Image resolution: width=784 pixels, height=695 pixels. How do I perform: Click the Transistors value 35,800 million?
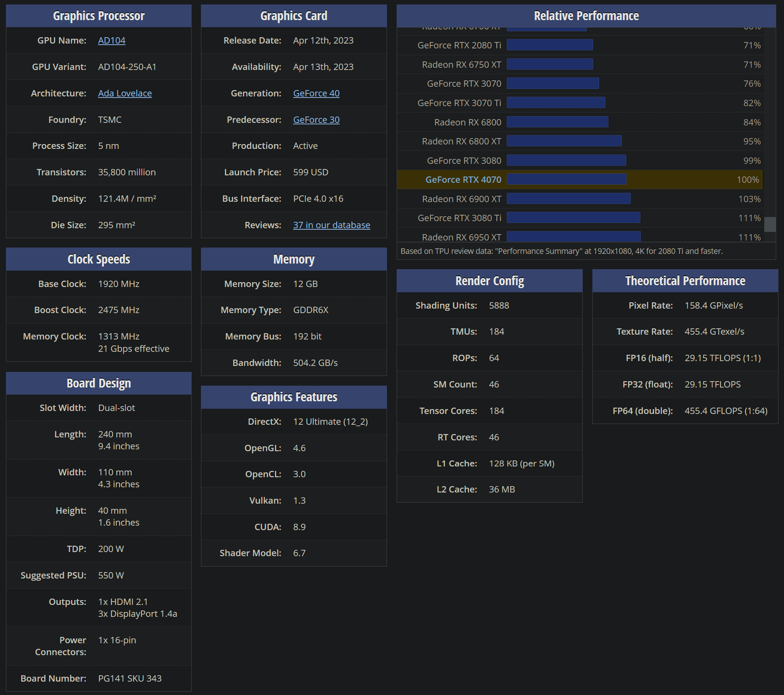(127, 172)
